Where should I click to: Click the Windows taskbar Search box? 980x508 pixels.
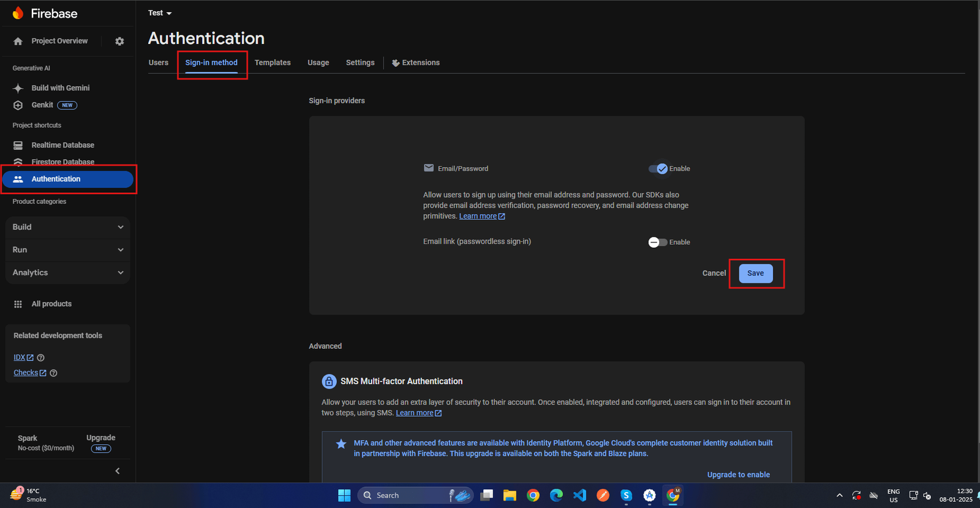pos(404,495)
